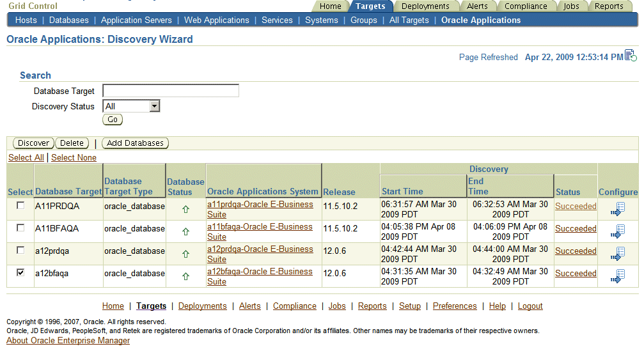Click the Discover button

point(33,143)
